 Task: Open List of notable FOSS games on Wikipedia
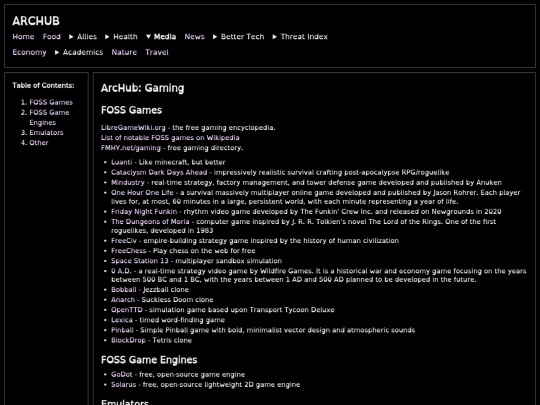pos(170,138)
